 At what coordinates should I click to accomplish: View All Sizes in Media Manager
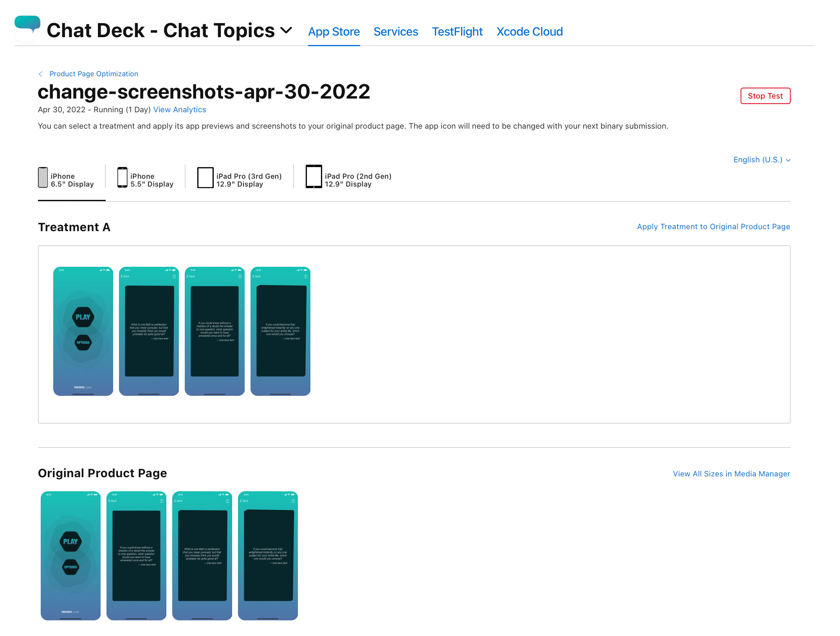pos(731,474)
